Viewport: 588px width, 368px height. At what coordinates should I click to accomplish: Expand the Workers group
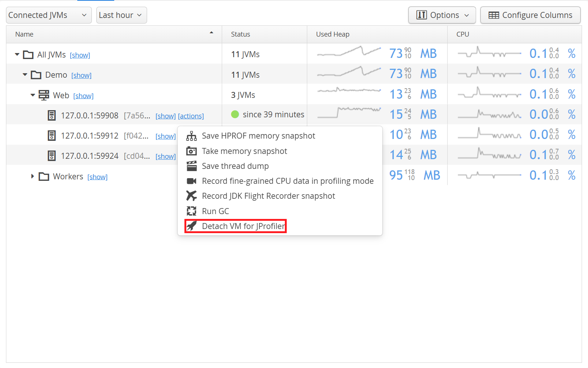(32, 176)
